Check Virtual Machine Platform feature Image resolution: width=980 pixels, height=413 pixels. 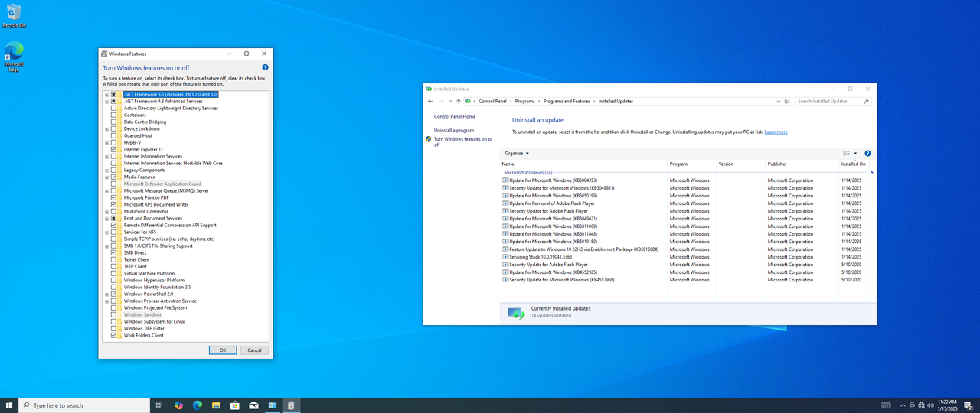(x=114, y=273)
